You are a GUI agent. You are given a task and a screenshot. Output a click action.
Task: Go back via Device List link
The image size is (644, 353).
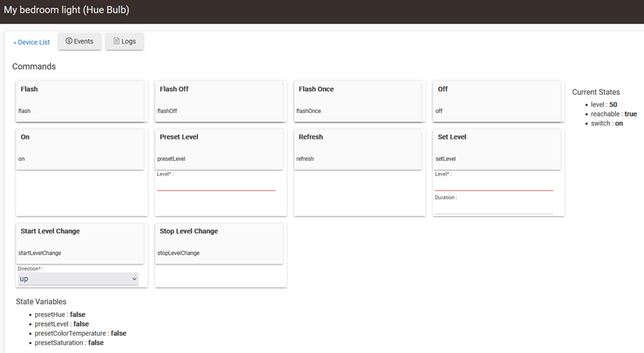(32, 42)
